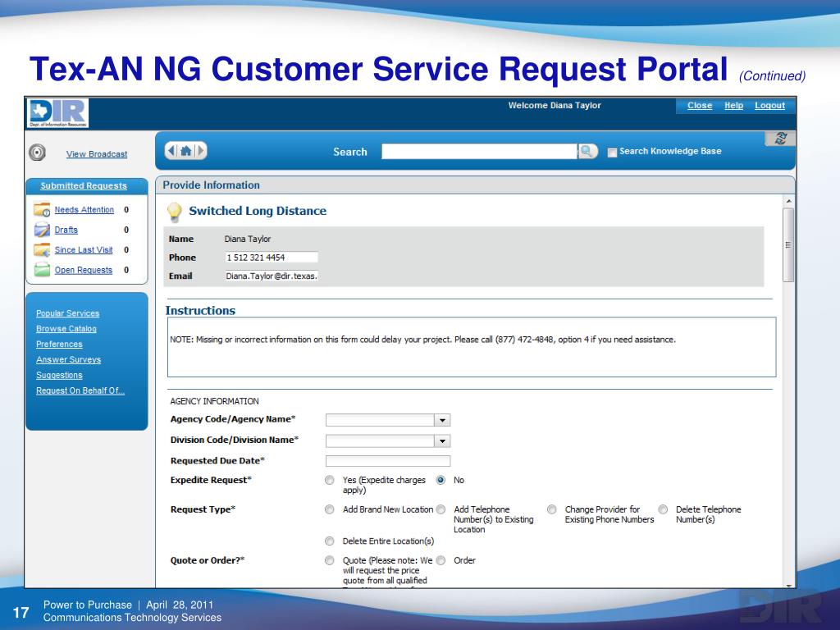Select the Order radio button
The image size is (840, 630).
(441, 560)
